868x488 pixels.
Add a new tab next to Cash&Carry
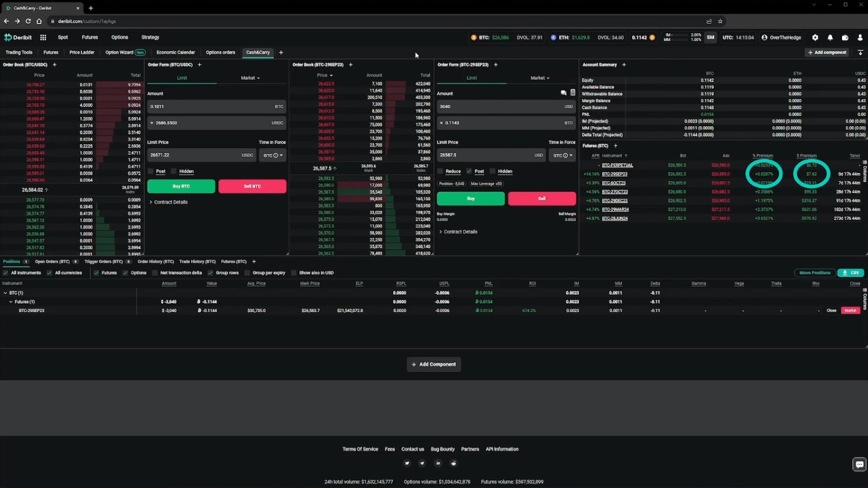point(281,53)
